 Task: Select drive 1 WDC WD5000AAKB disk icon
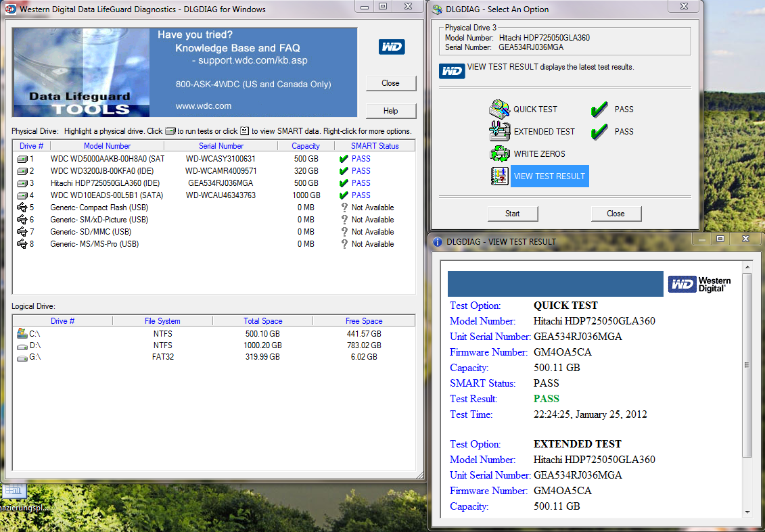pyautogui.click(x=22, y=159)
